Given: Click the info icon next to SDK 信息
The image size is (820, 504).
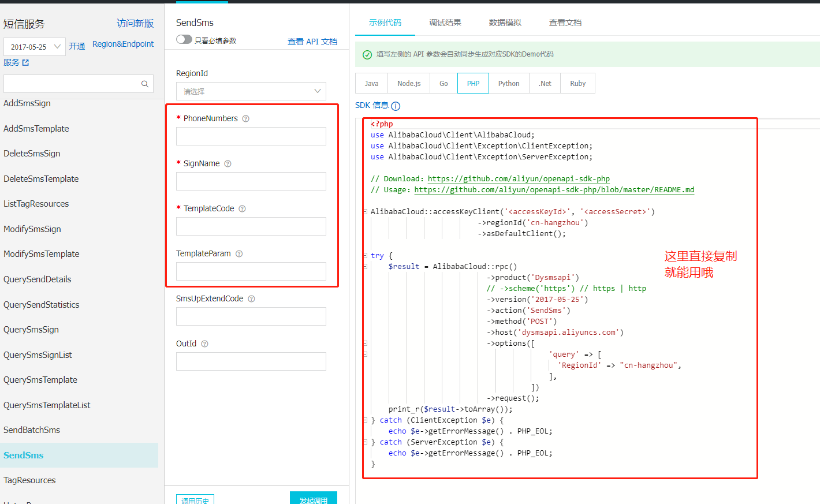Looking at the screenshot, I should 396,106.
